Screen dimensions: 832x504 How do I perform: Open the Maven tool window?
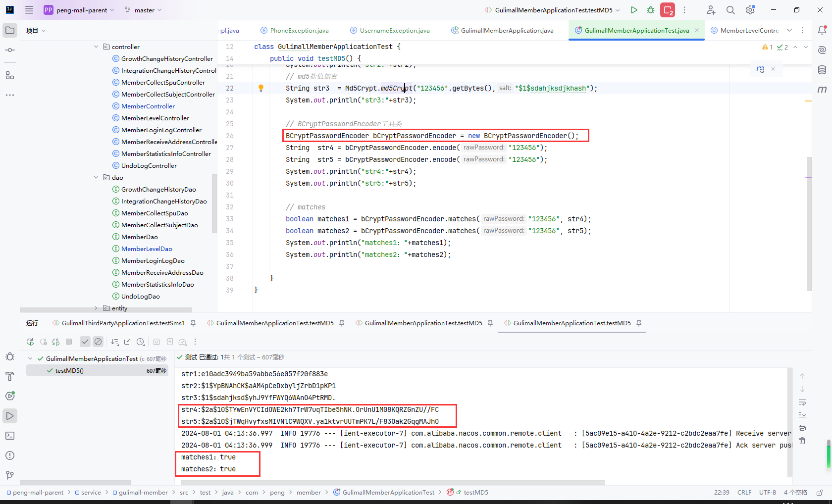pos(822,90)
